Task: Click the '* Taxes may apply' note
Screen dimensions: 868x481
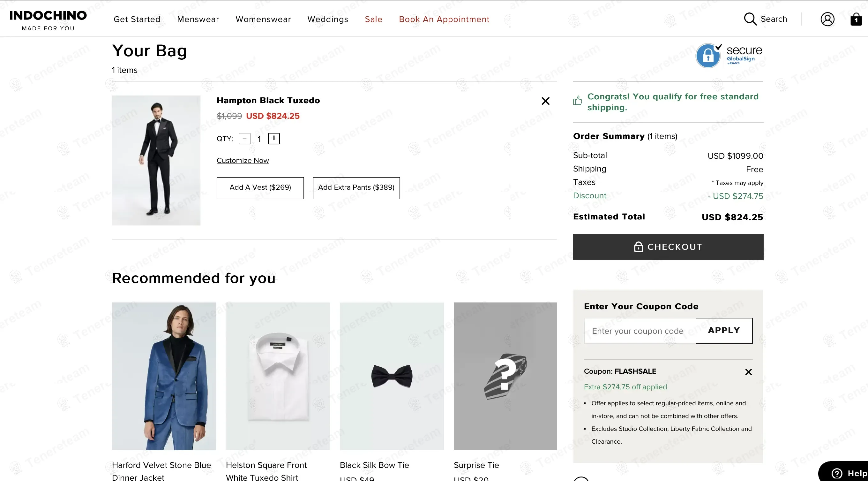Action: click(737, 183)
